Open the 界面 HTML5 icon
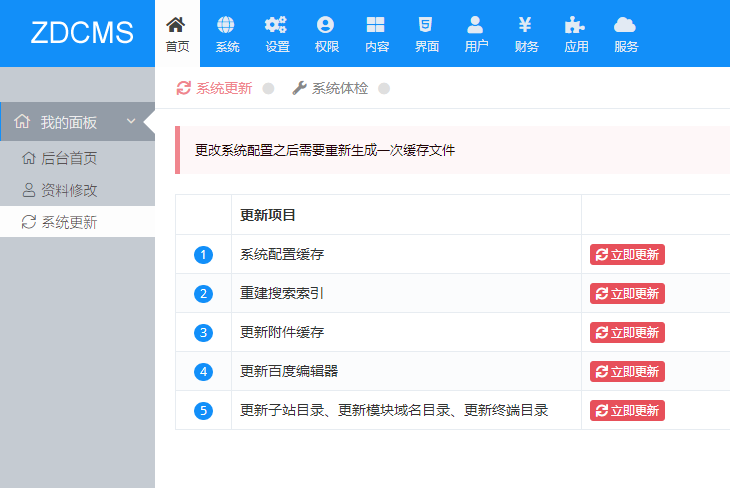The width and height of the screenshot is (730, 488). point(426,33)
